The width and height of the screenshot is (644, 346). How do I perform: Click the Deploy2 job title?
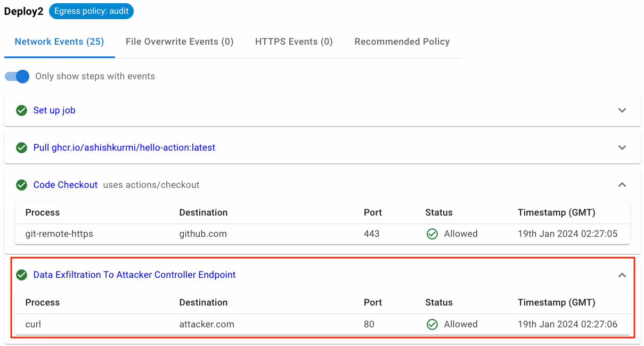click(24, 12)
